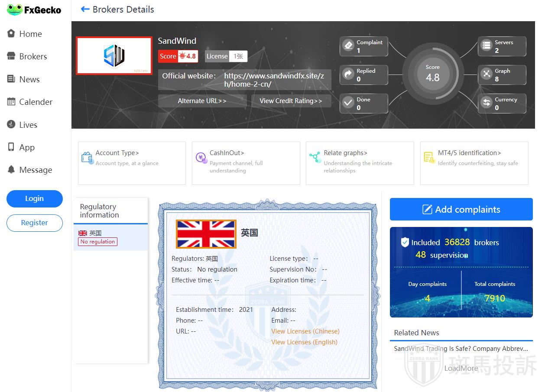Expand the Alternate URL>> option
This screenshot has height=392, width=545.
pyautogui.click(x=202, y=101)
